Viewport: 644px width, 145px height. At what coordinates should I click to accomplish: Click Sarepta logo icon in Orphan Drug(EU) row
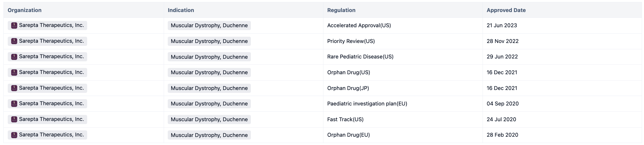tap(14, 135)
